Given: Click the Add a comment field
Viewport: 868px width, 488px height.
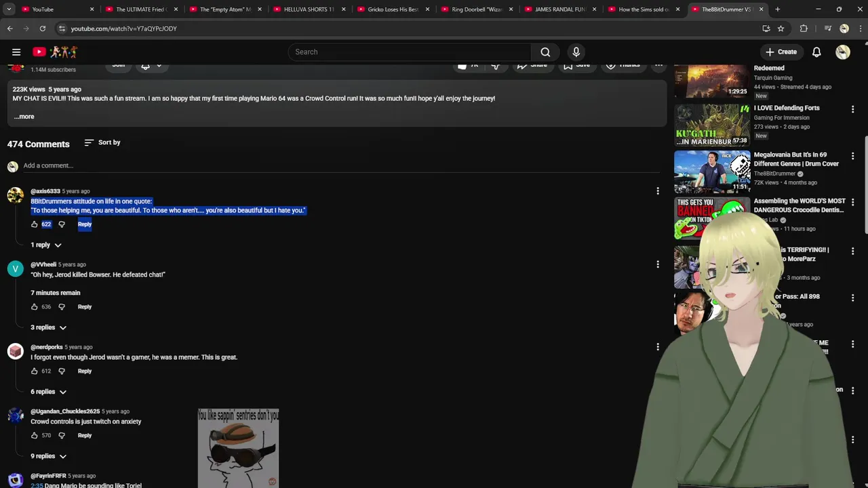Looking at the screenshot, I should point(341,166).
